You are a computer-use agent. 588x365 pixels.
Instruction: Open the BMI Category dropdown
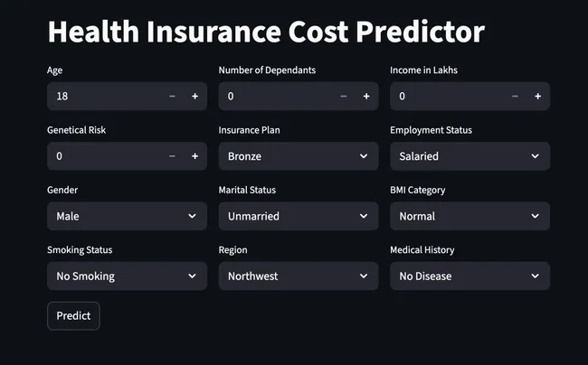tap(469, 216)
